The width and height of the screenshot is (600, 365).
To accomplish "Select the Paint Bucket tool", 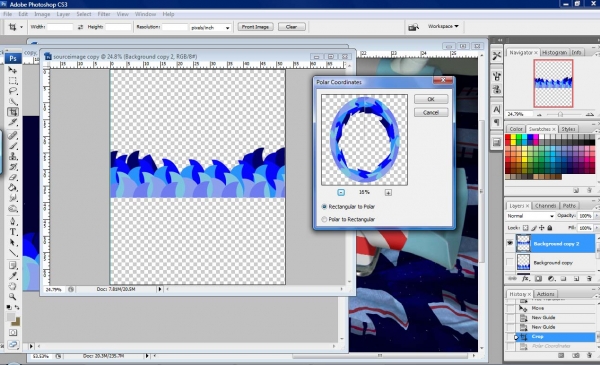I will (x=13, y=187).
